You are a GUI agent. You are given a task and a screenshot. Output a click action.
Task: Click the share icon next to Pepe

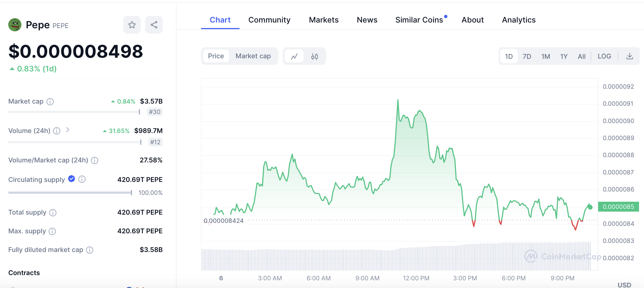154,25
